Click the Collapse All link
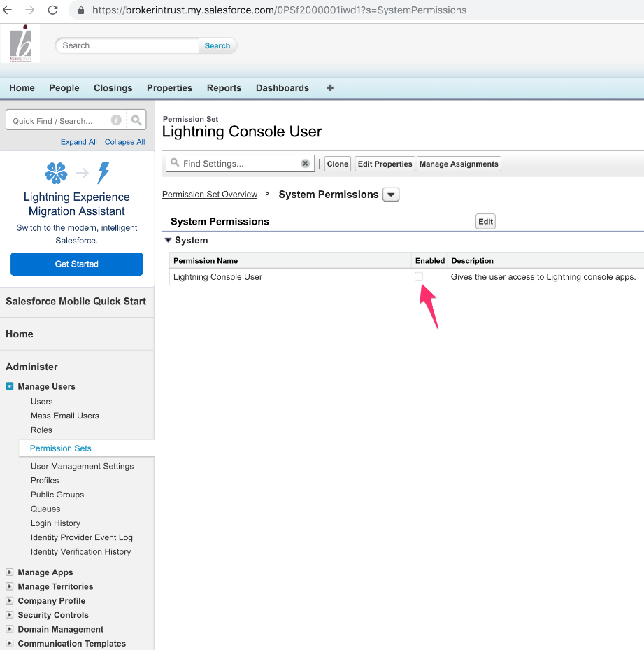The image size is (644, 650). [124, 142]
